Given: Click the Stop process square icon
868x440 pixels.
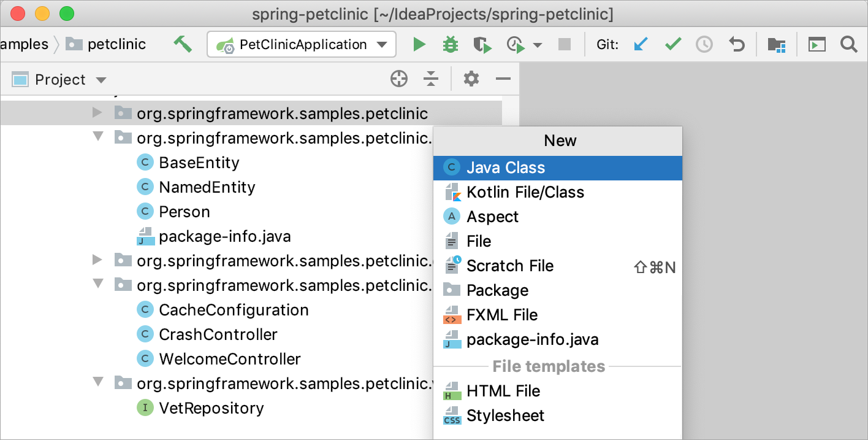Looking at the screenshot, I should 564,44.
